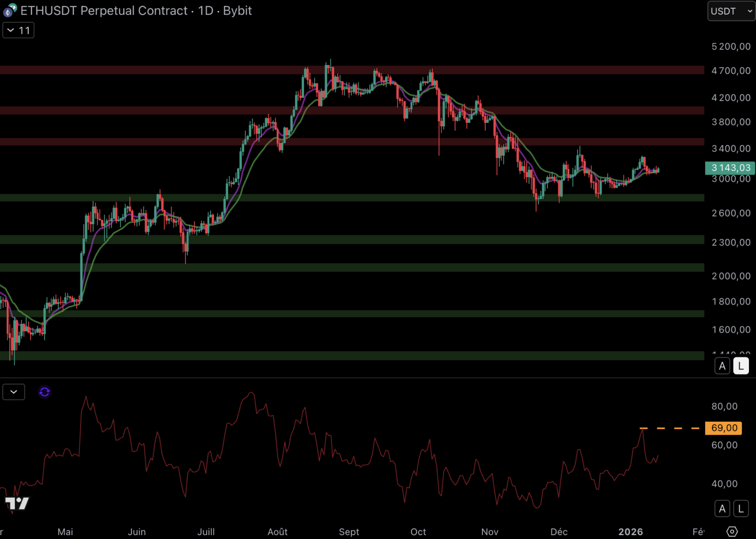Click the orange dashed horizontal line
Viewport: 756px width, 539px height.
click(x=669, y=428)
